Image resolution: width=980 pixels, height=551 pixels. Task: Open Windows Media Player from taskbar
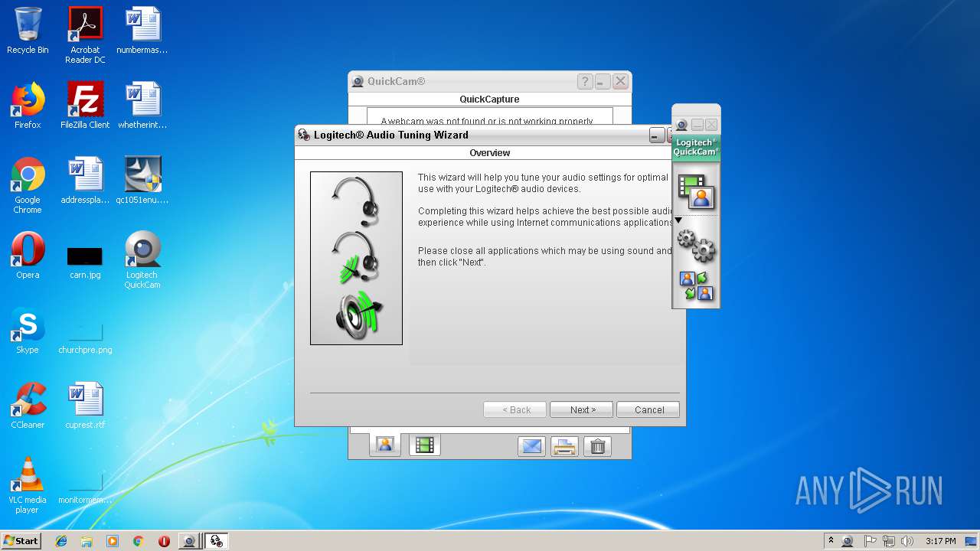[113, 541]
